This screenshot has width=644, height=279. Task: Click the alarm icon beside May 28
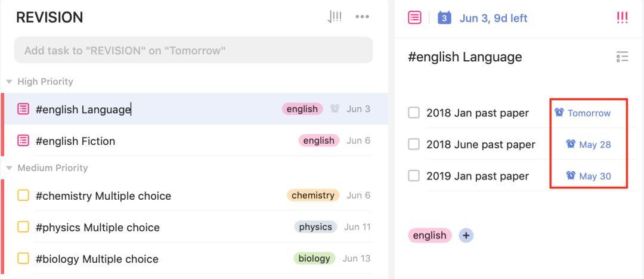pos(571,144)
